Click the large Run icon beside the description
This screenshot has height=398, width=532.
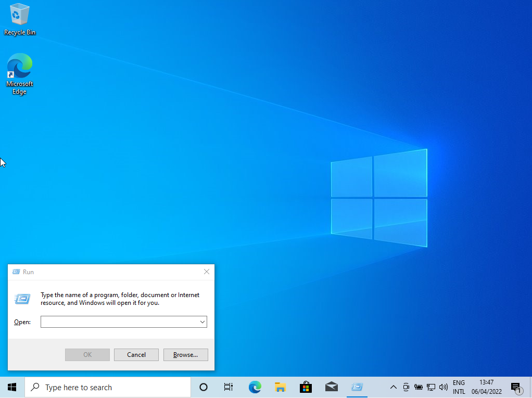22,299
